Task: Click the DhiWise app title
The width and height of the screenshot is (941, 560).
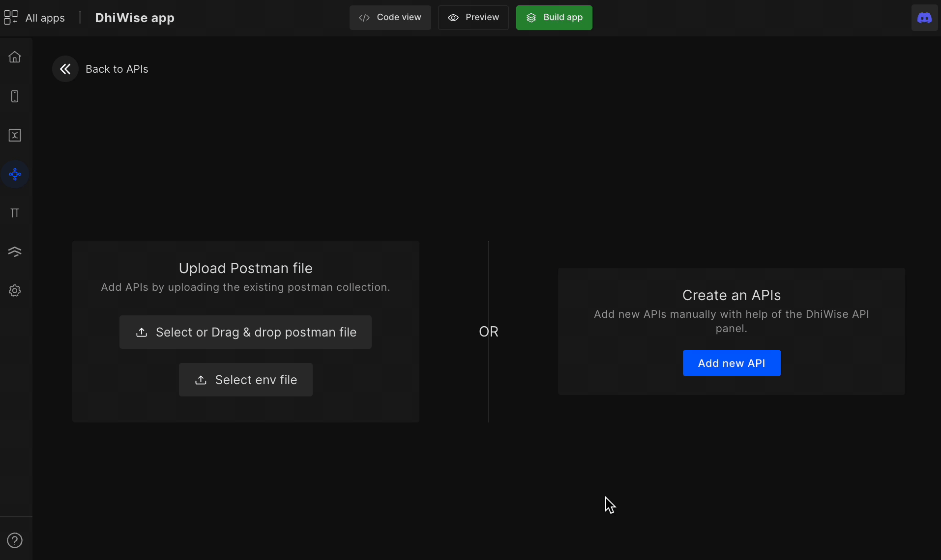Action: coord(135,18)
